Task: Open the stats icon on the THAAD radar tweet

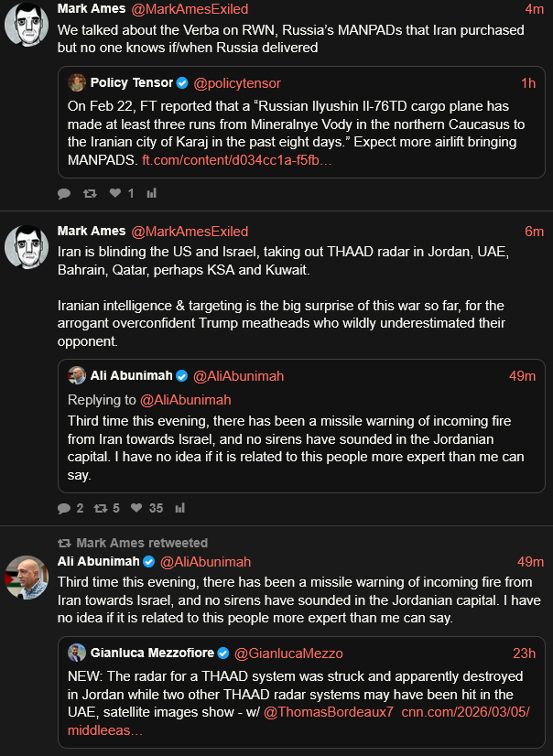Action: coord(179,508)
